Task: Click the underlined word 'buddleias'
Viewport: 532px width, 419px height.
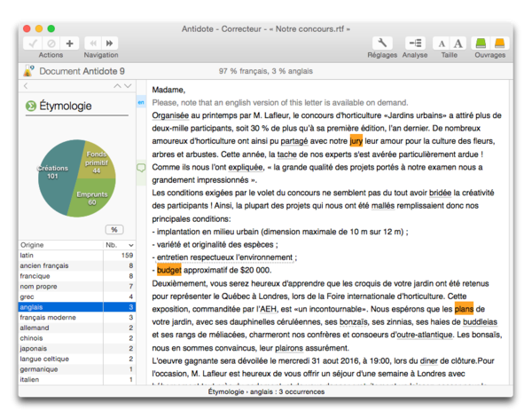Action: pos(480,322)
